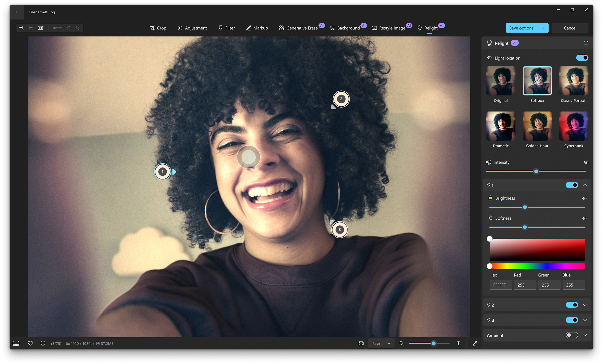Click the 1:1 zoom icon
The height and width of the screenshot is (364, 603).
(x=40, y=28)
